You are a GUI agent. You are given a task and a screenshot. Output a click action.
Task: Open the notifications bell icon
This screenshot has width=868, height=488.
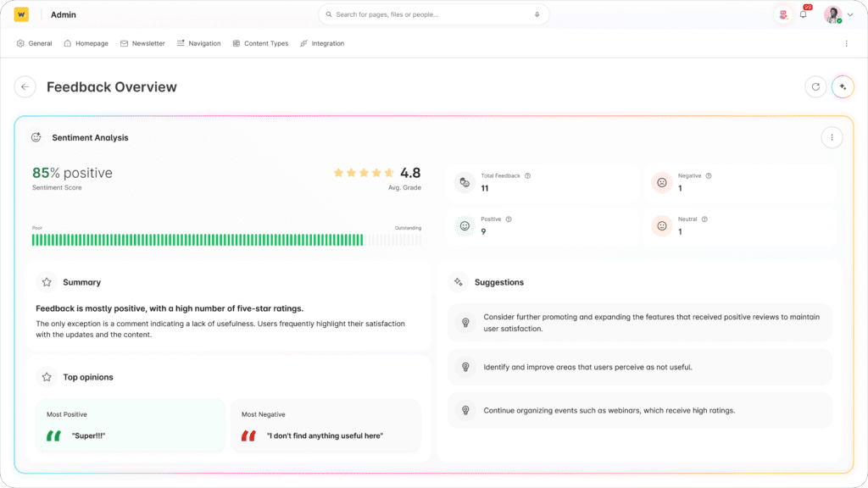[804, 14]
